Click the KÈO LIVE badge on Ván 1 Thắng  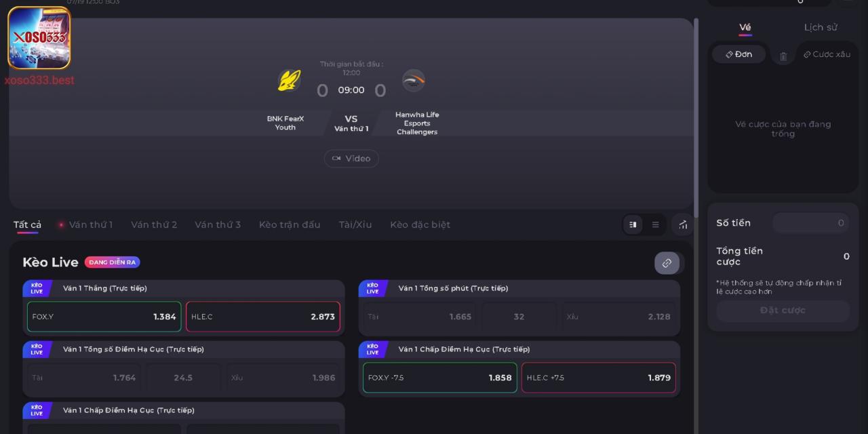click(x=37, y=288)
